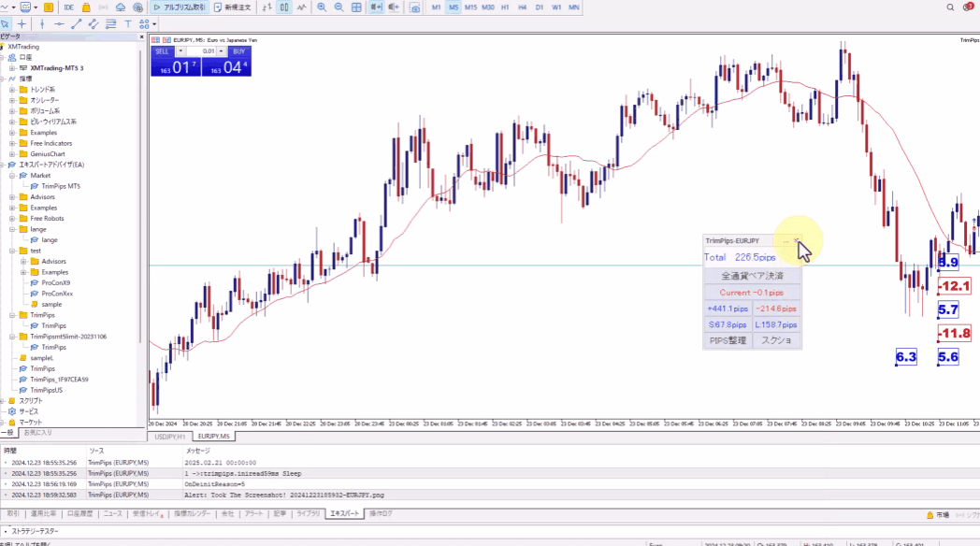Click the search magnifier icon

point(950,7)
